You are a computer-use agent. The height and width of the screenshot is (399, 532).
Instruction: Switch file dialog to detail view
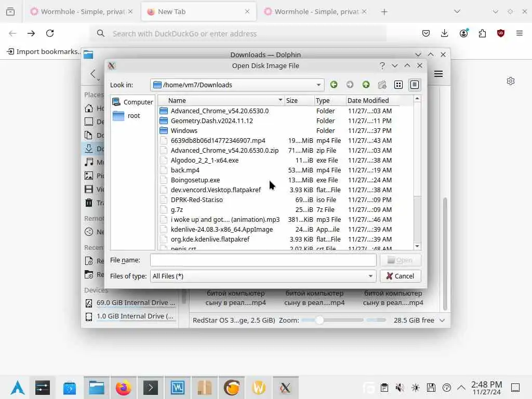click(414, 85)
